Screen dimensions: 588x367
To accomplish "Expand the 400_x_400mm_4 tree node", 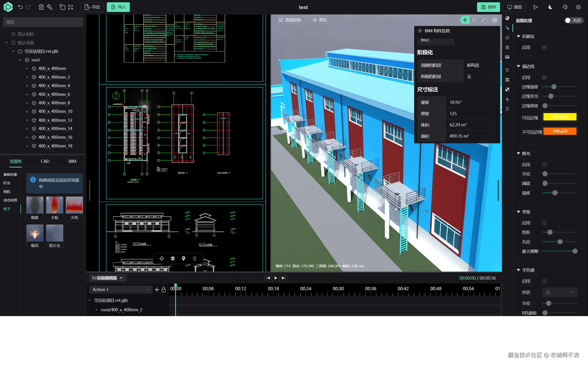I will pos(27,86).
